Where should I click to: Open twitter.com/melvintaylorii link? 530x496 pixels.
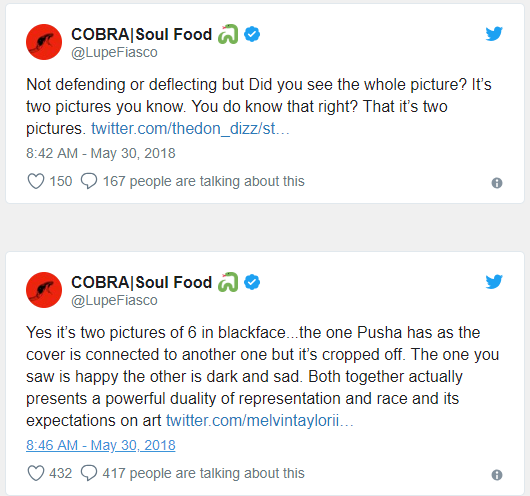pyautogui.click(x=260, y=421)
